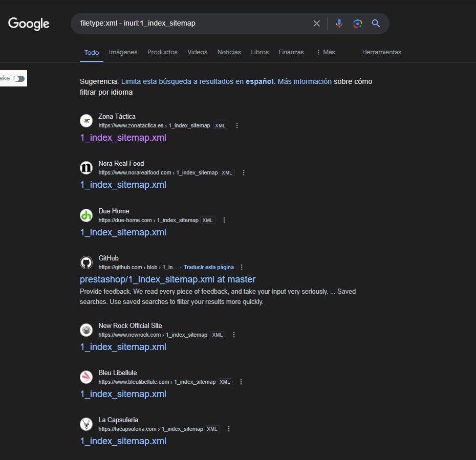Open three-dot options for Nora Real Food result
This screenshot has height=460, width=476.
(x=244, y=172)
